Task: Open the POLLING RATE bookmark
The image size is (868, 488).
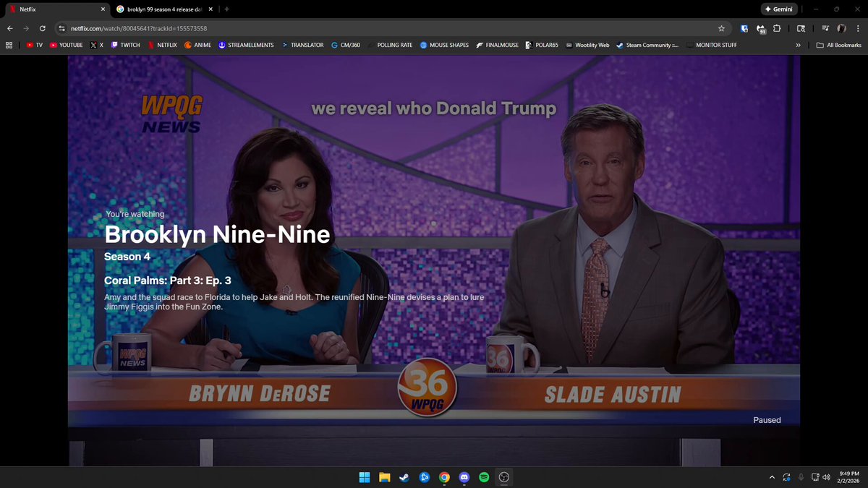Action: (390, 45)
